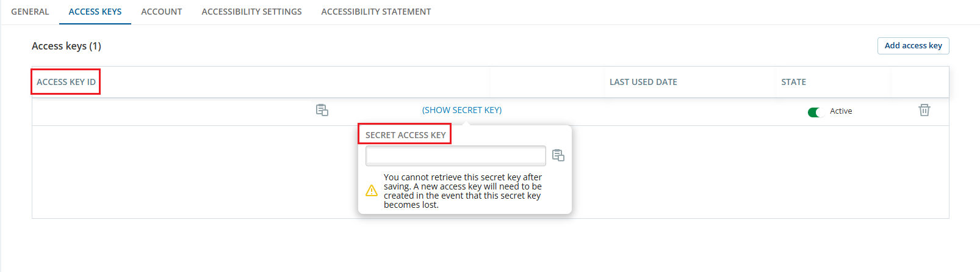Open the General tab

30,12
